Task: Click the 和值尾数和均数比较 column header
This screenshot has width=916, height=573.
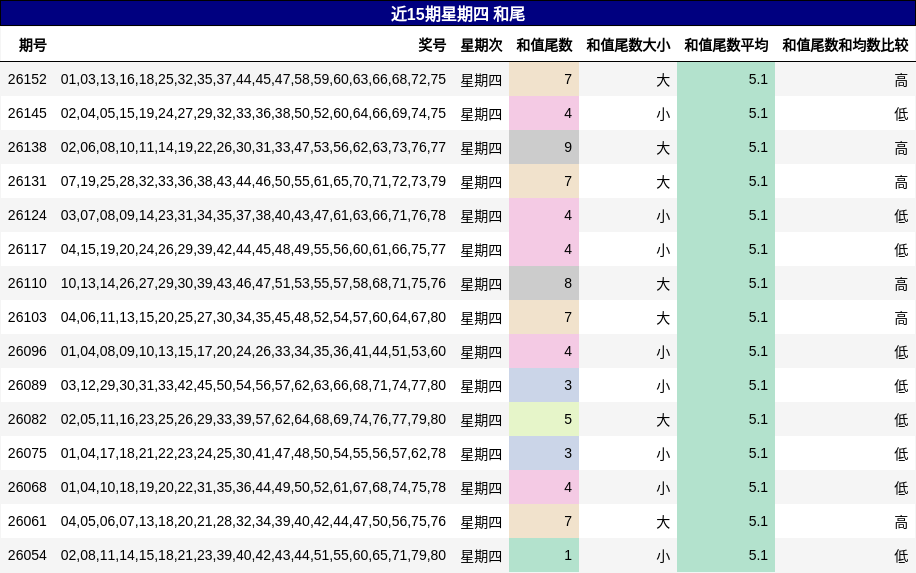Action: click(845, 45)
